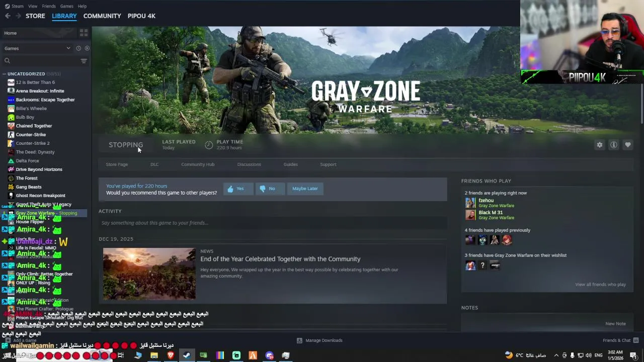644x362 pixels.
Task: Select Counter-Strike 2 in library
Action: coord(33,143)
